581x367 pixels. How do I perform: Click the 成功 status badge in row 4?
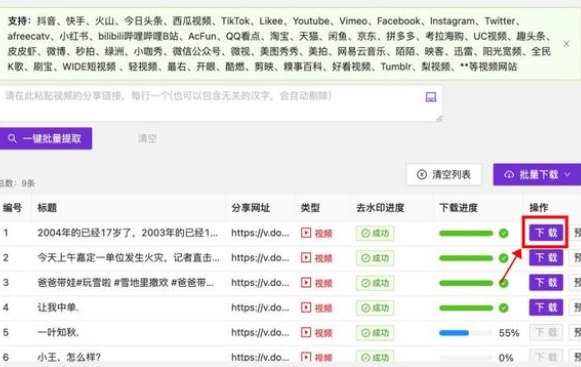(375, 308)
